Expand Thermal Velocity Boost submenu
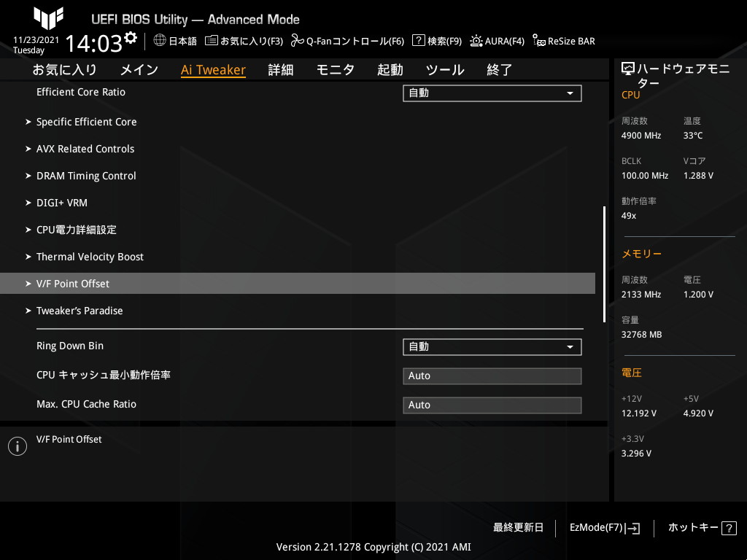The width and height of the screenshot is (747, 560). [x=85, y=257]
